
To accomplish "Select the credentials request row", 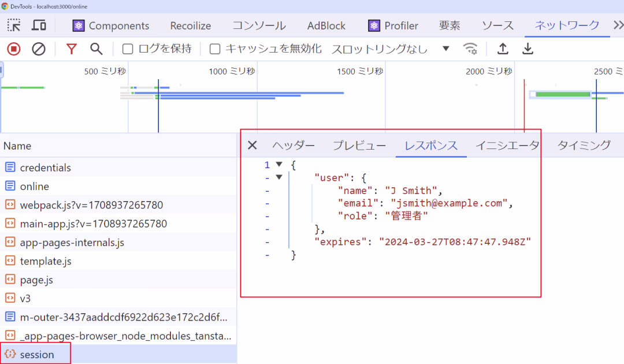I will coord(118,167).
